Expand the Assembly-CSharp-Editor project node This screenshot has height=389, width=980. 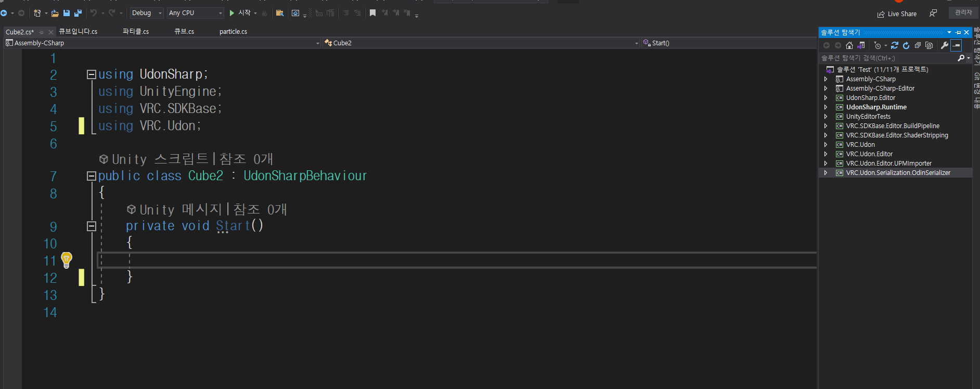coord(826,89)
